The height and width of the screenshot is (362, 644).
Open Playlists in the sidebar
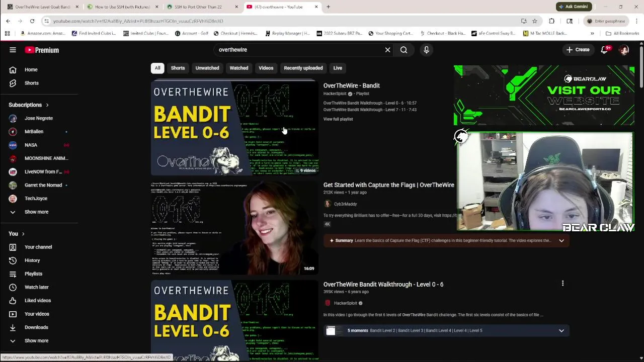click(x=39, y=274)
